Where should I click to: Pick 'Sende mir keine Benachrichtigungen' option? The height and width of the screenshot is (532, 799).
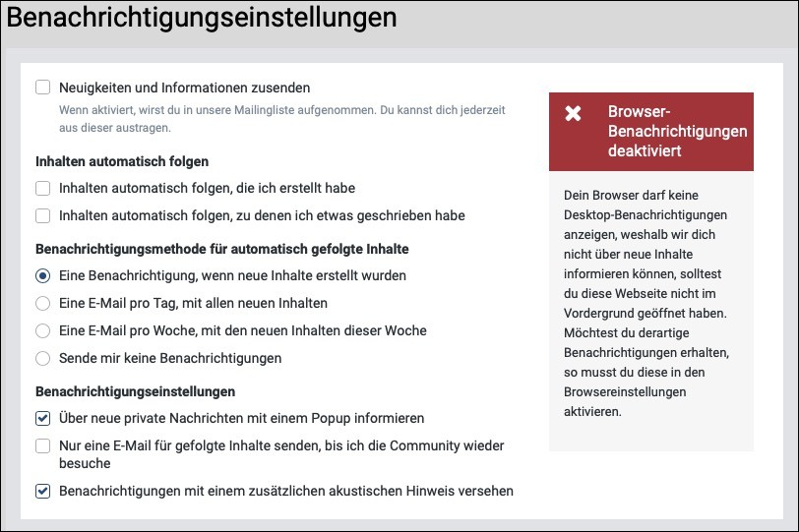43,359
